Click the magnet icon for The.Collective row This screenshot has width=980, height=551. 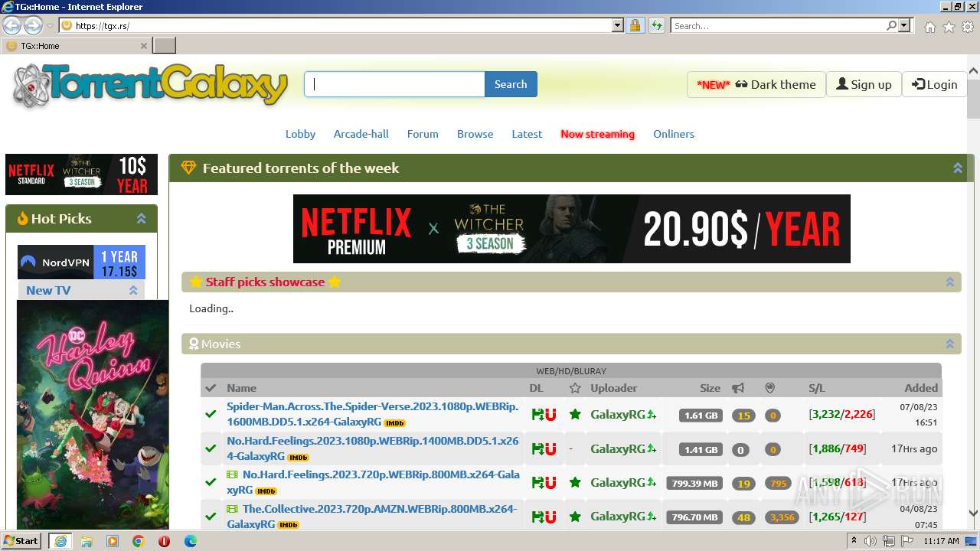click(549, 517)
